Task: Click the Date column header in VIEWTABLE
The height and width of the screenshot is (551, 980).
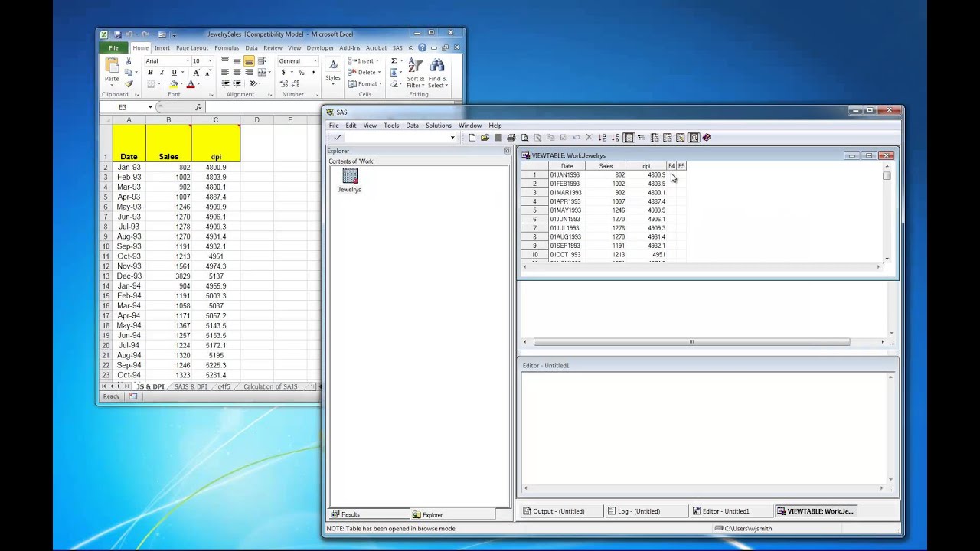Action: tap(567, 166)
